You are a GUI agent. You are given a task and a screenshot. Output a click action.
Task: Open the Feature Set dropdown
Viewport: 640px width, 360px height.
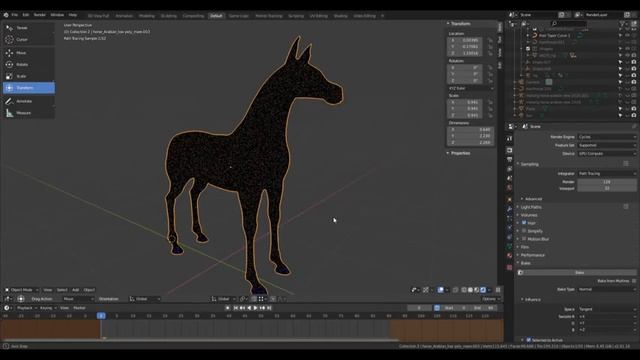point(607,145)
